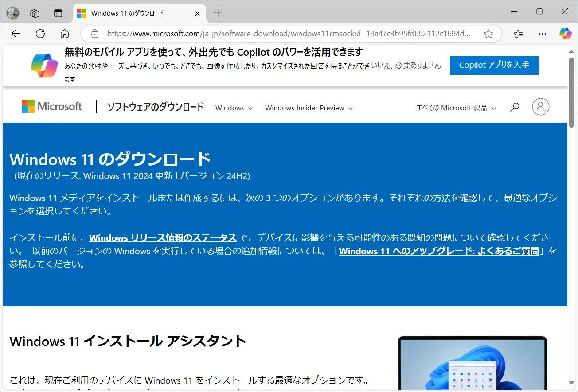Image resolution: width=578 pixels, height=392 pixels.
Task: Click the scrollbar down arrow
Action: [572, 383]
